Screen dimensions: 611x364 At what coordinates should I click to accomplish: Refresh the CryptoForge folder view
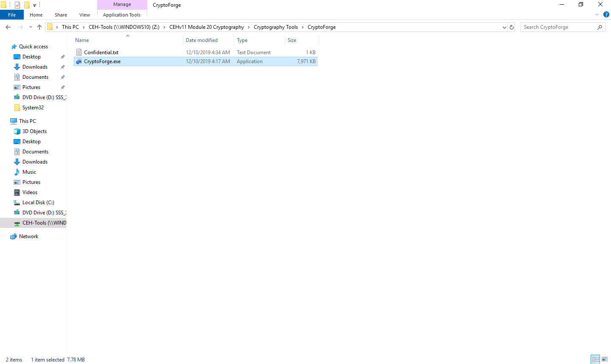[x=512, y=27]
